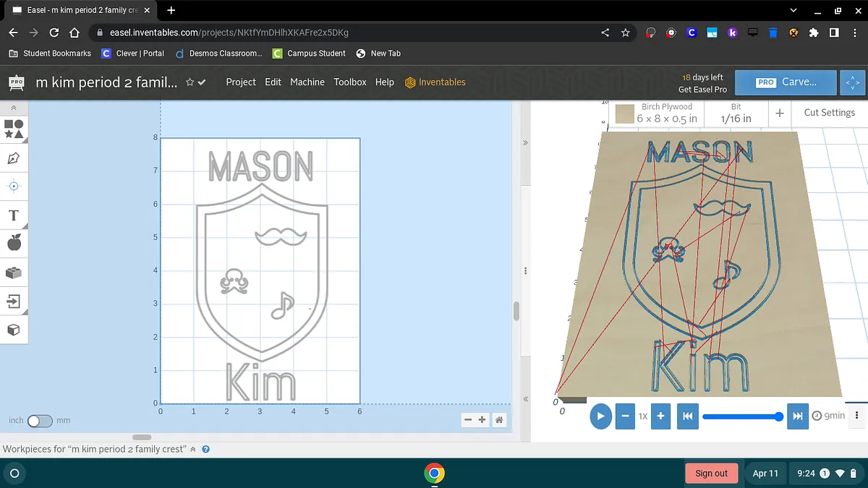Open the apple icon library

[x=14, y=244]
